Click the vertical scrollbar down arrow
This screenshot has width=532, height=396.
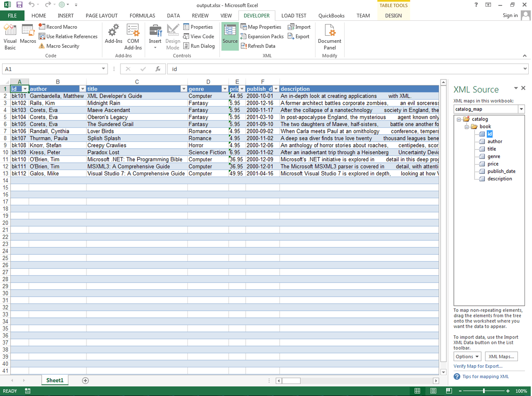click(443, 372)
